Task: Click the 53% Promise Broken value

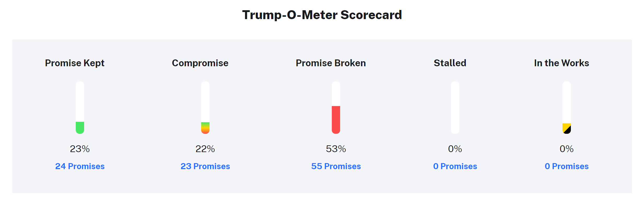Action: tap(336, 149)
